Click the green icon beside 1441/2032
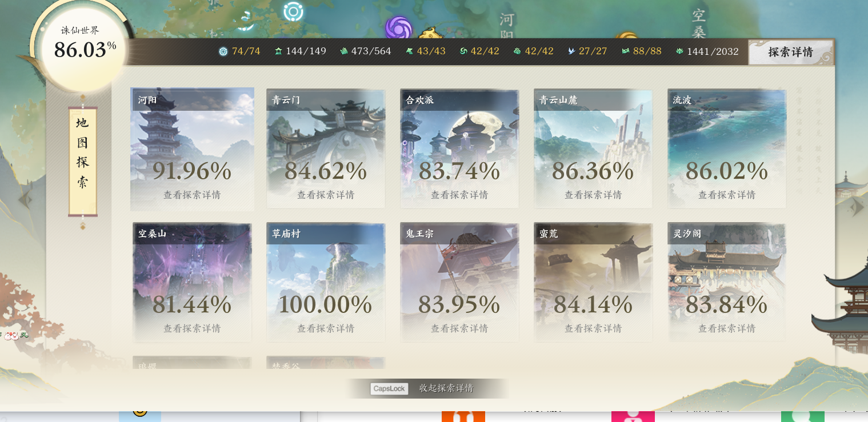Screen dimensions: 868x422 click(x=679, y=51)
